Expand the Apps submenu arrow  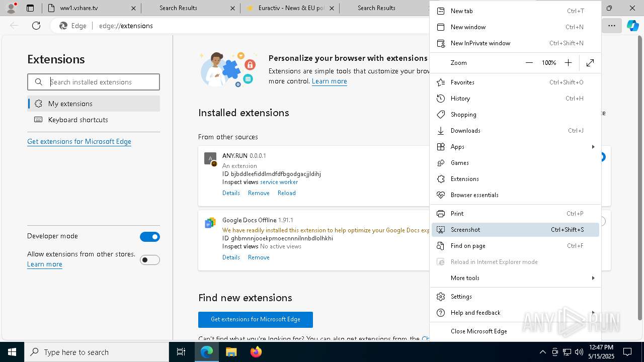click(x=593, y=147)
